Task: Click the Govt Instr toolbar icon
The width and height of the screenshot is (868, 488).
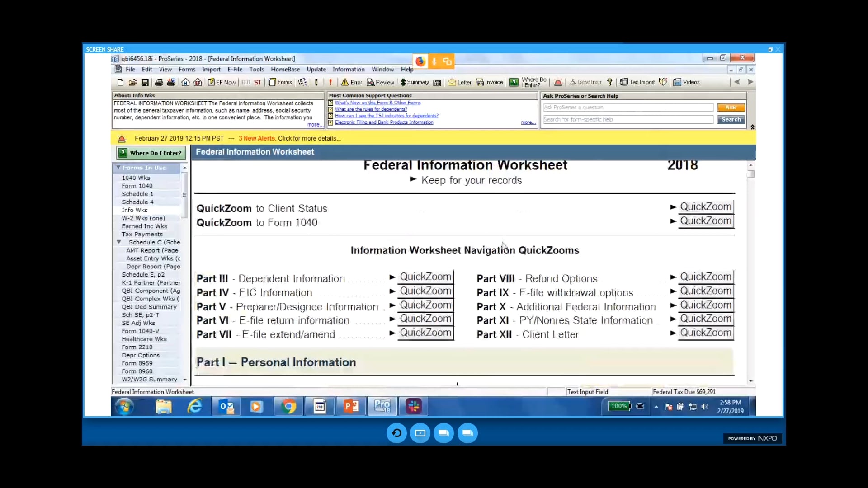Action: 585,82
